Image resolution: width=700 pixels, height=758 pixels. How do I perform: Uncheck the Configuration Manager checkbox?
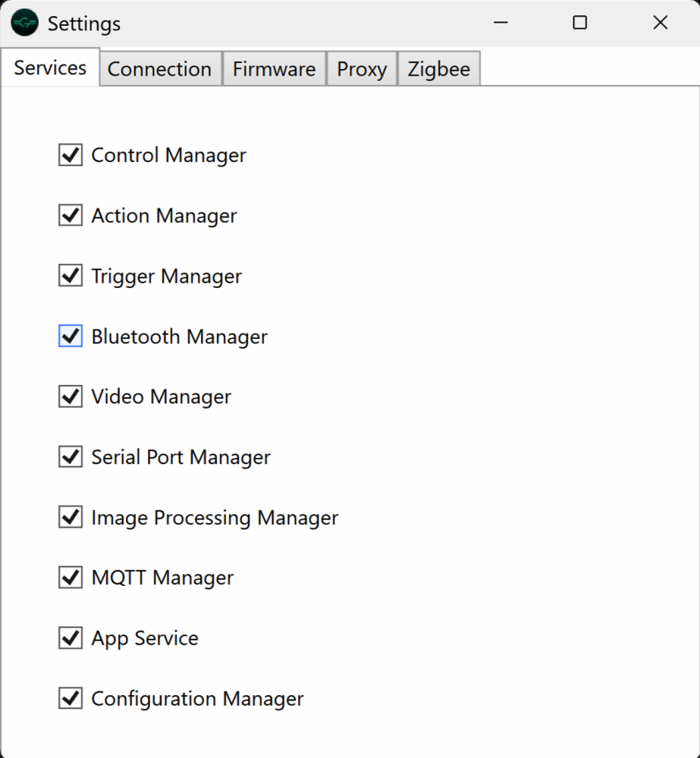point(71,698)
